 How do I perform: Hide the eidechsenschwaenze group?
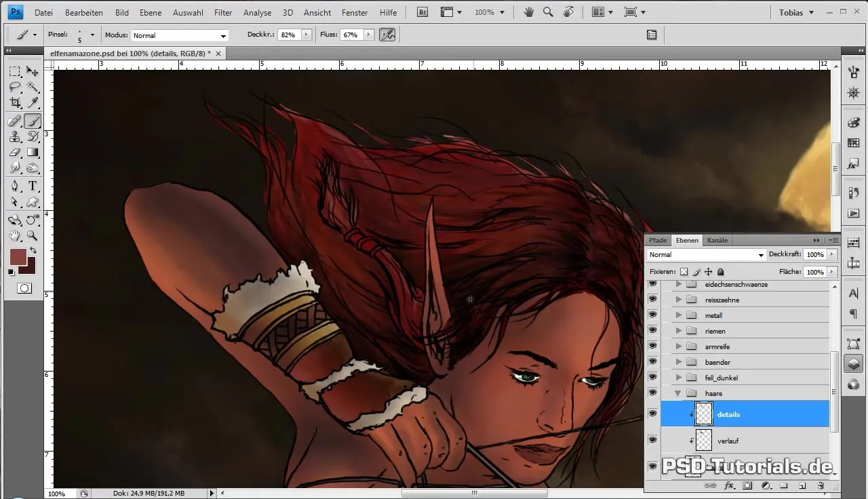click(x=652, y=284)
